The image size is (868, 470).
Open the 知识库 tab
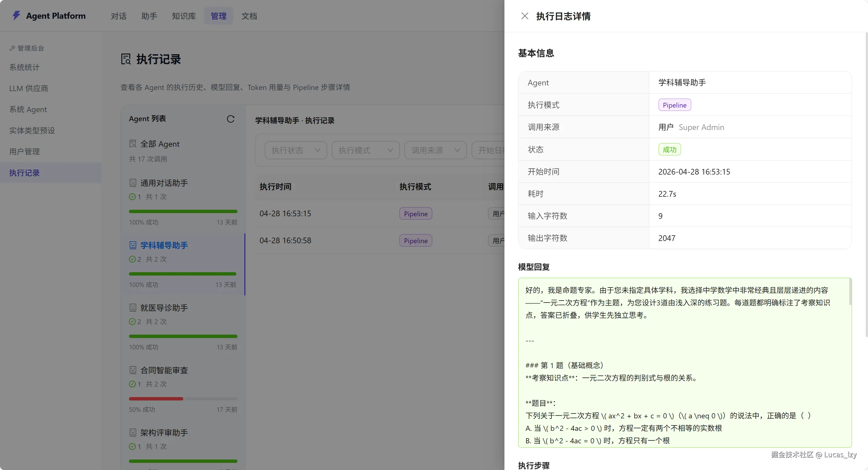(x=184, y=16)
